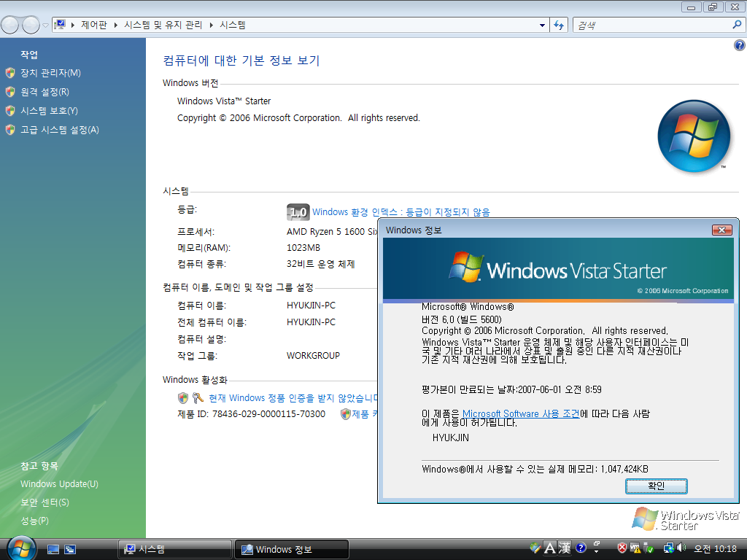Click the 1023MB memory value

click(303, 248)
